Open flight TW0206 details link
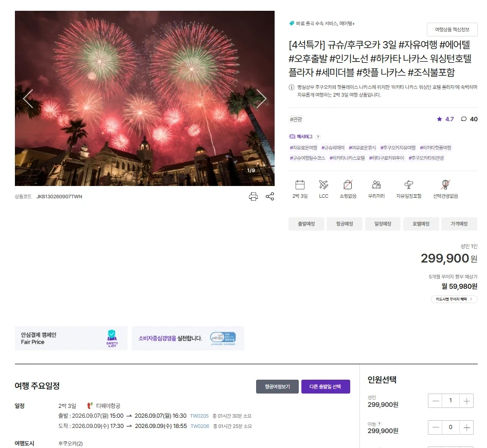The width and height of the screenshot is (487, 448). [x=200, y=426]
